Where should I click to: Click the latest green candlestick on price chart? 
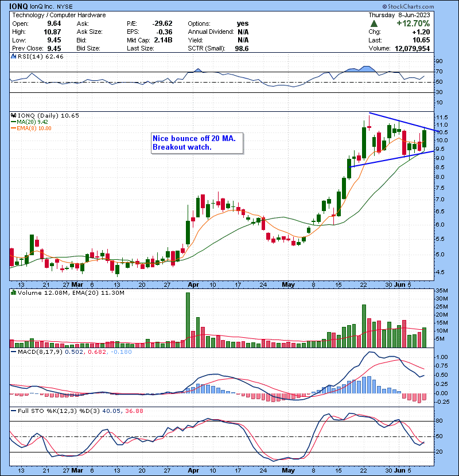click(424, 138)
